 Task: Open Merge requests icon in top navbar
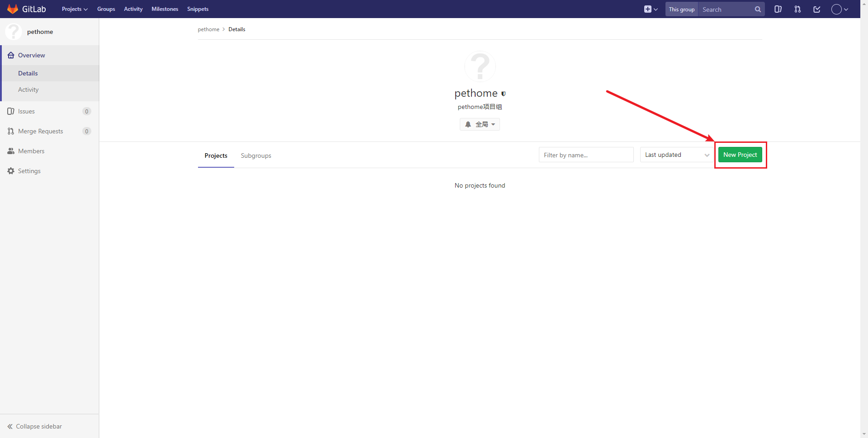pos(797,9)
